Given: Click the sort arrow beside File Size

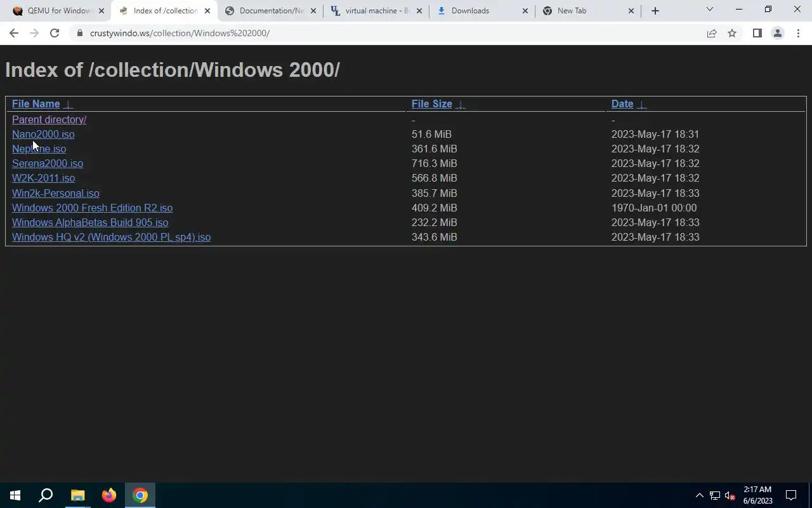Looking at the screenshot, I should (x=461, y=105).
